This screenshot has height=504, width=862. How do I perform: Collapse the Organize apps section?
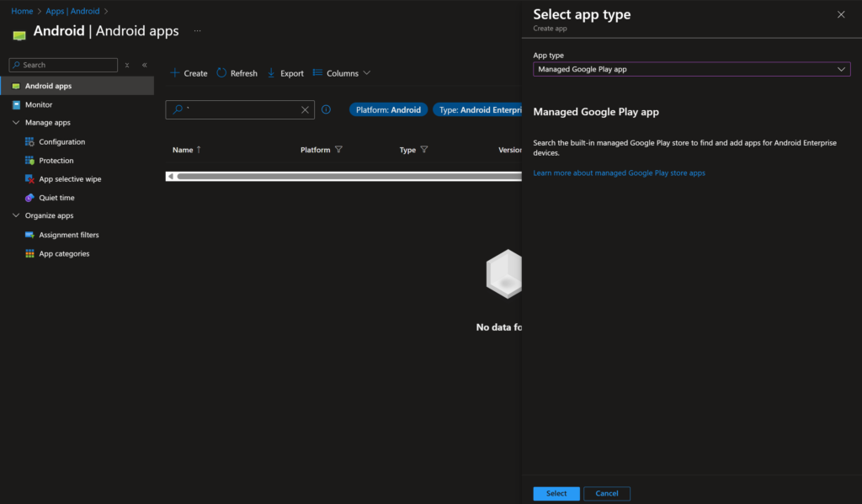pyautogui.click(x=16, y=215)
